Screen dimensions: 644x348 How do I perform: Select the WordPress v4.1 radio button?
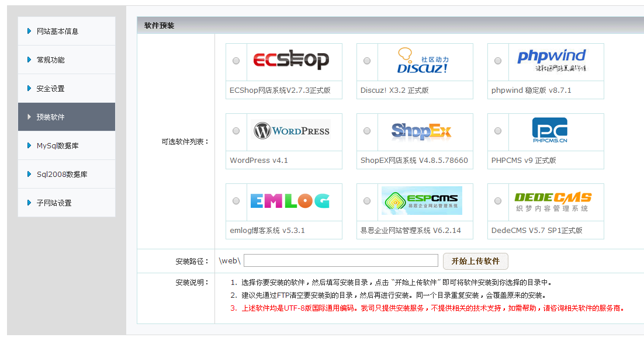(x=236, y=131)
